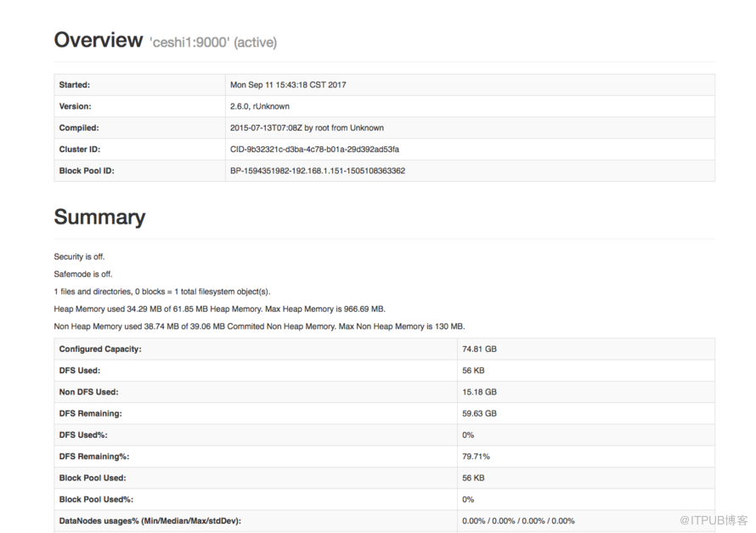Select the 0% value in Block Pool Used% row

(468, 499)
